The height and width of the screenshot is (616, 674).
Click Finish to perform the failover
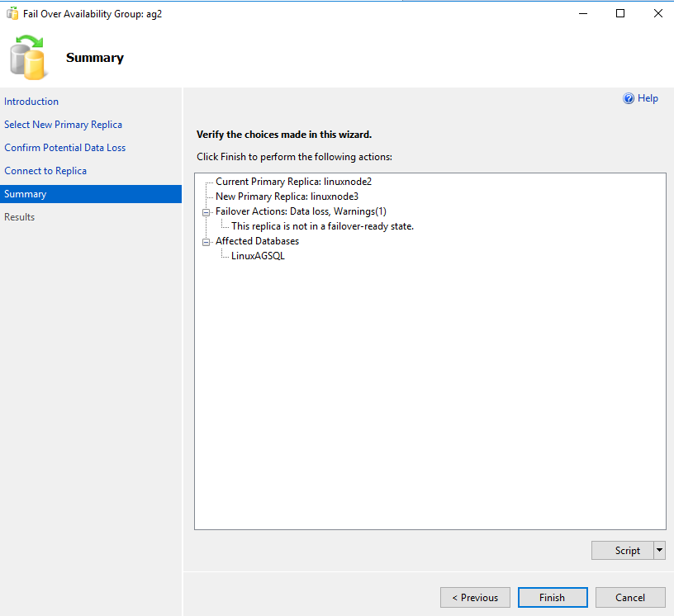(553, 598)
